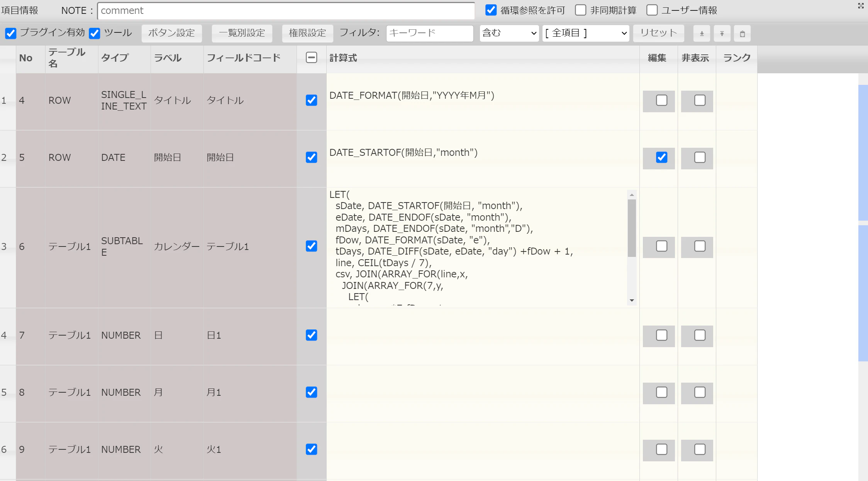Focus the フィルタ keyword input field

tap(430, 33)
